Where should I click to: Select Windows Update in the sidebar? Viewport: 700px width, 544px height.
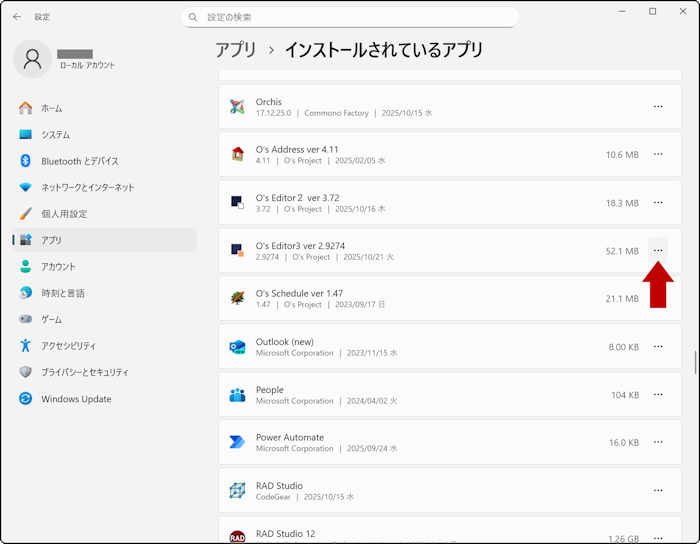76,399
